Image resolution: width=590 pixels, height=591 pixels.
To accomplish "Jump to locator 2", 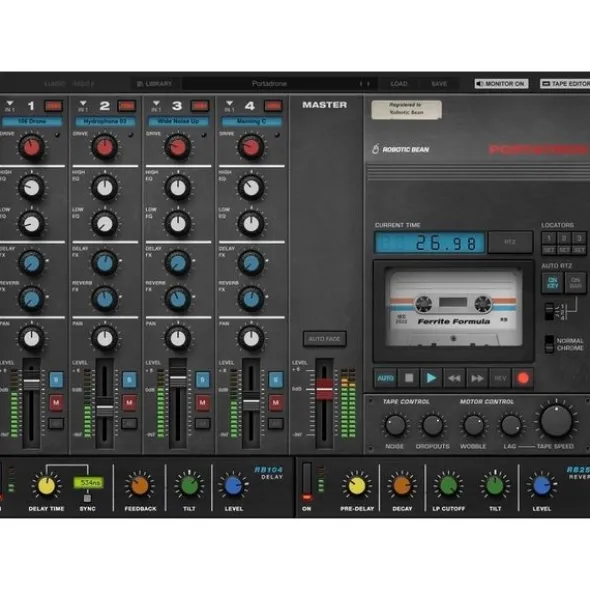I will [564, 238].
